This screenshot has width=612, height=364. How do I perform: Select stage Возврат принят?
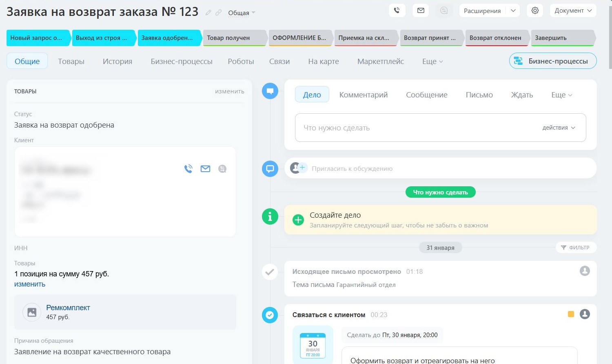pyautogui.click(x=432, y=38)
